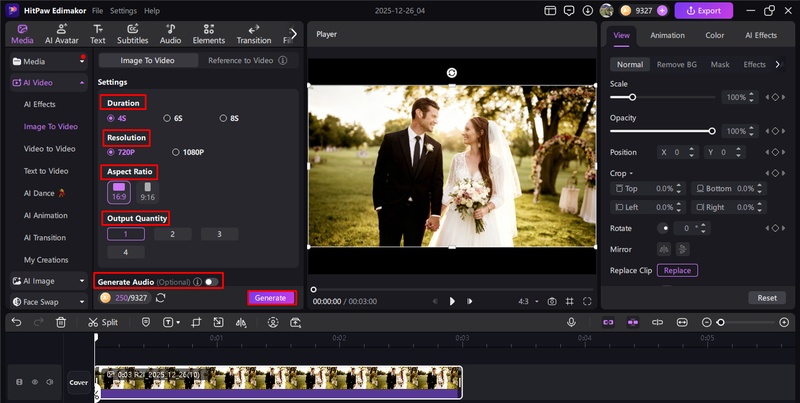
Task: Switch to Reference to Video tab
Action: [x=240, y=60]
